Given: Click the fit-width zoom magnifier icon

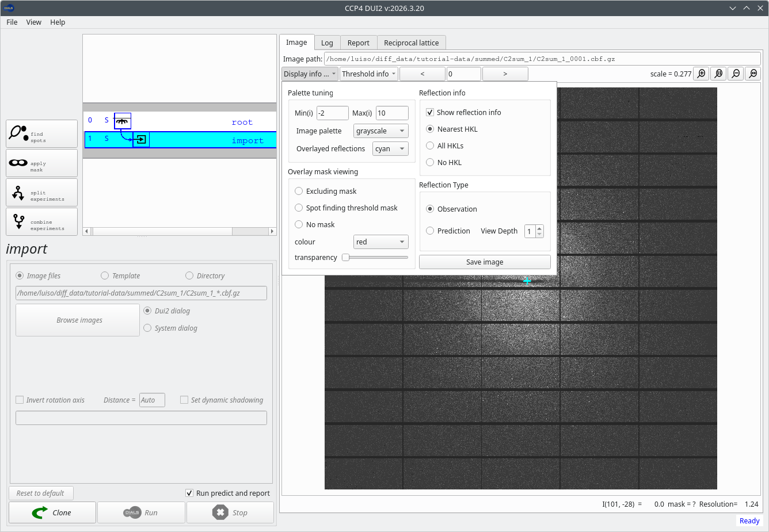Looking at the screenshot, I should click(x=753, y=74).
